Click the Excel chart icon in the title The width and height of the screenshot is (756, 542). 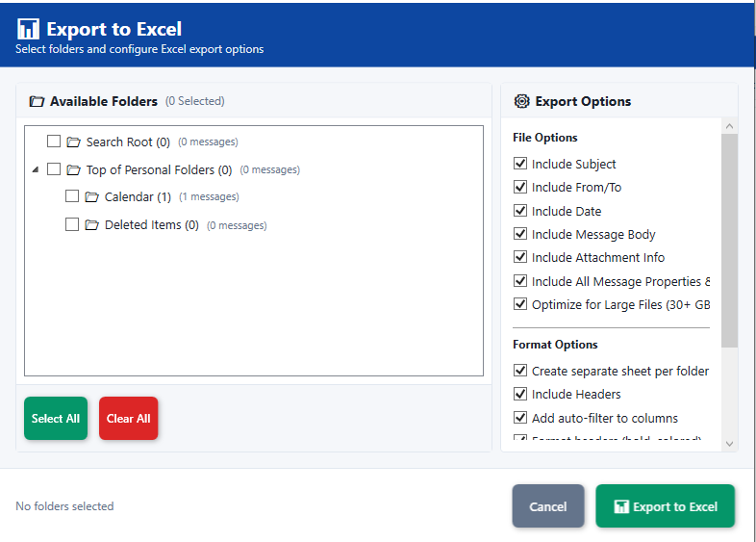(28, 29)
